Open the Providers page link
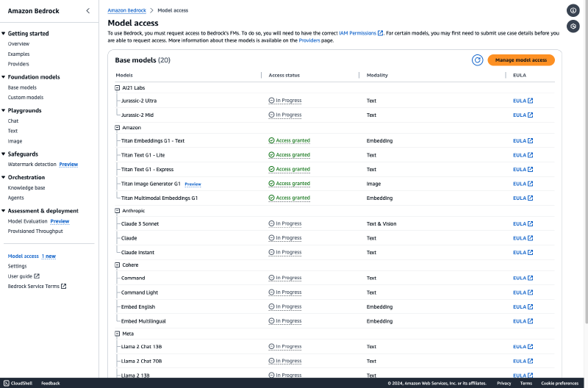588x388 pixels. coord(309,40)
